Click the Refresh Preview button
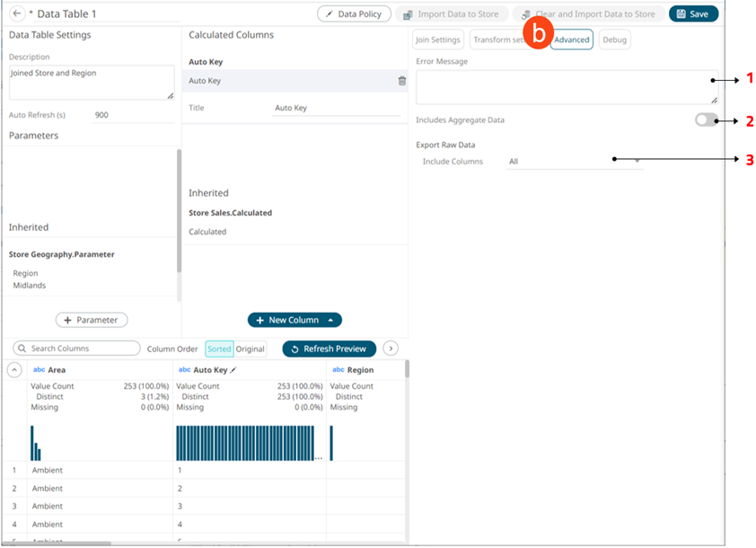 pos(329,349)
